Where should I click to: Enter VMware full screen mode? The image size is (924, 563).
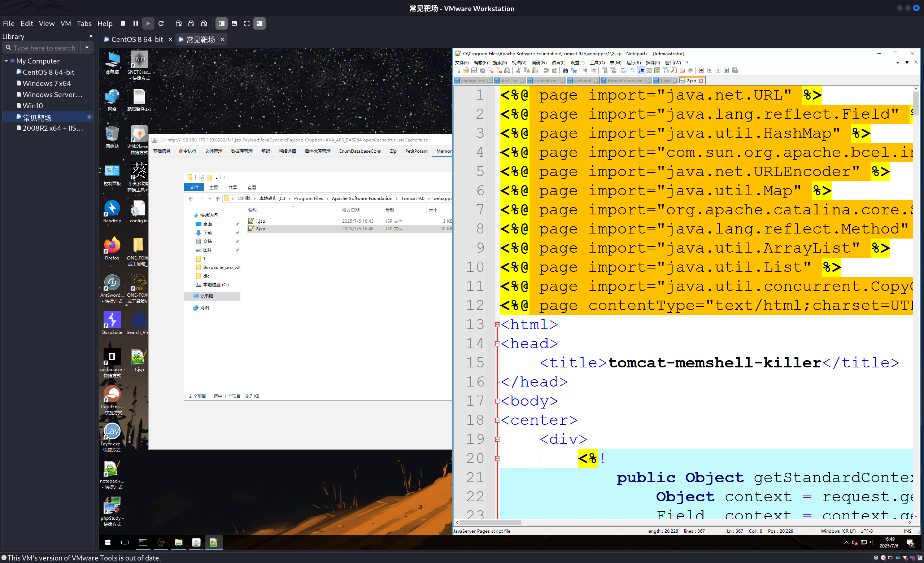[x=247, y=23]
